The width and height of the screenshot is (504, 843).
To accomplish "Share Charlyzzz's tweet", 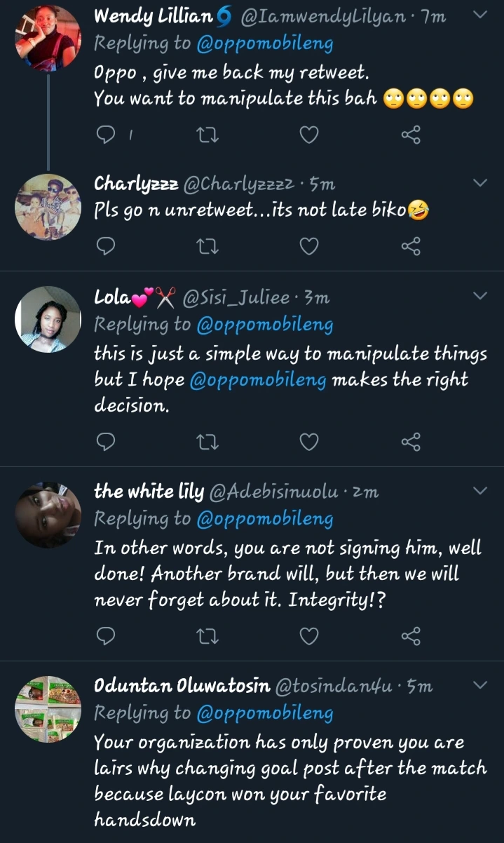I will tap(411, 246).
